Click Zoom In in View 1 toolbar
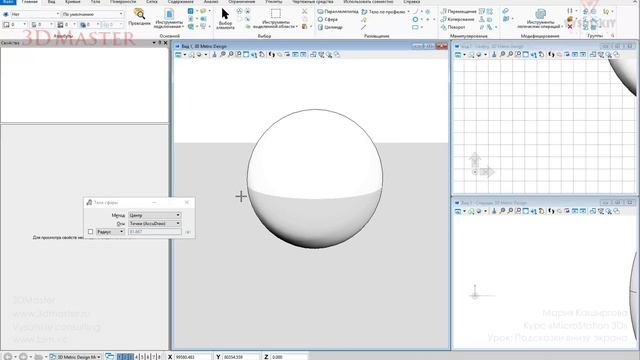Viewport: 640px width, 360px height. pyautogui.click(x=223, y=55)
